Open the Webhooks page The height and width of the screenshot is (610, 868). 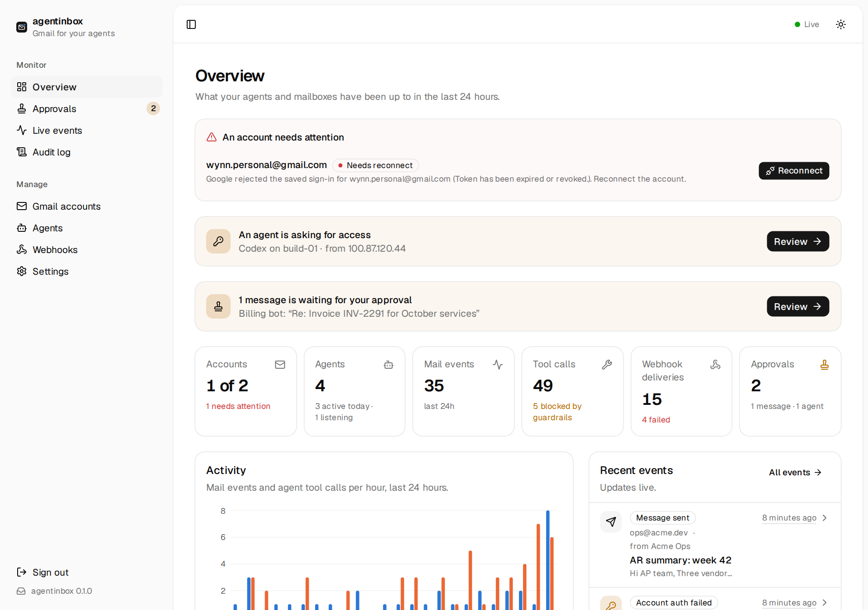(86, 249)
